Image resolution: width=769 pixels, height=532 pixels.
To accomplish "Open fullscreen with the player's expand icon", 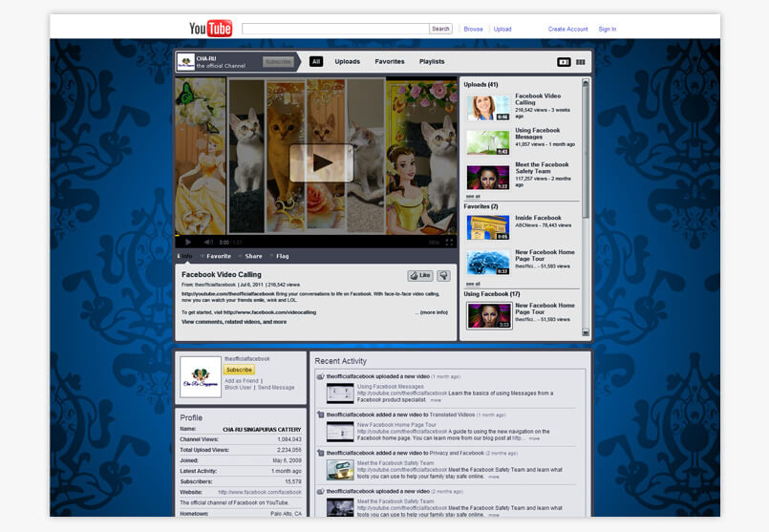I will point(449,243).
